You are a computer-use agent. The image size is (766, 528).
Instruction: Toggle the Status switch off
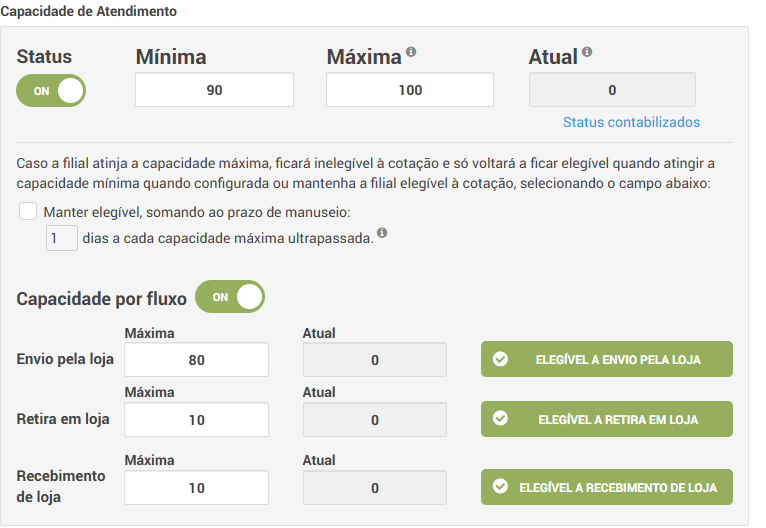click(51, 90)
